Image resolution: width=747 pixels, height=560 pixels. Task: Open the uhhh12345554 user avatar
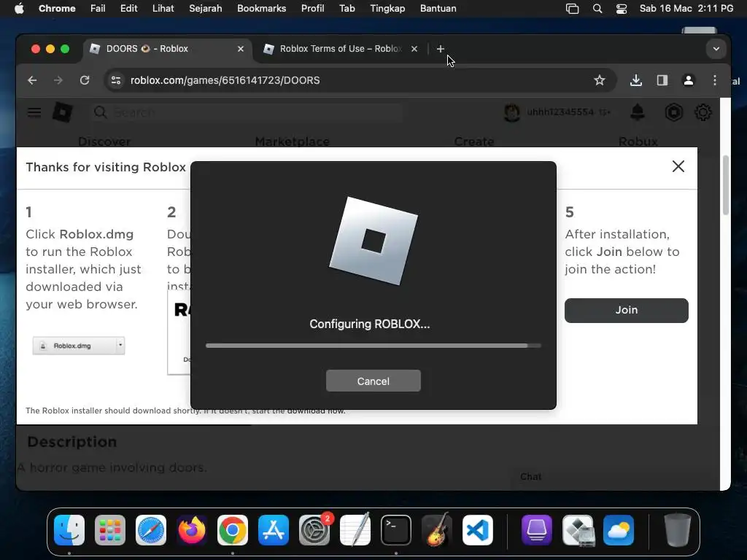(x=511, y=112)
